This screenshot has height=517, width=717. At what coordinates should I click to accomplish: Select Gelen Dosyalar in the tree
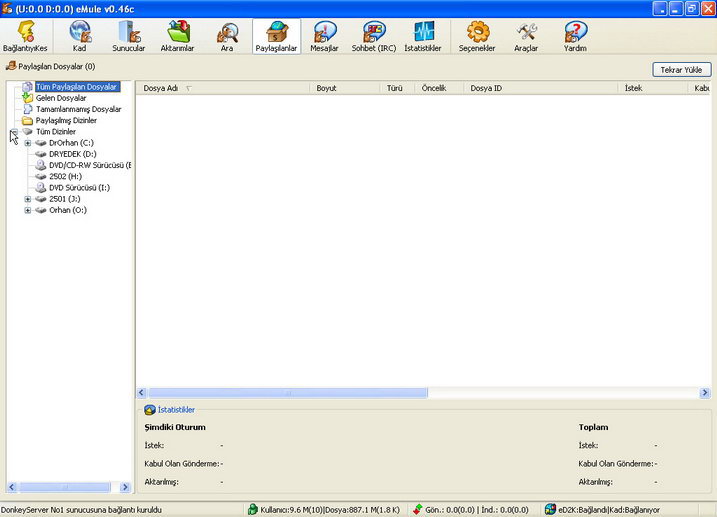coord(61,98)
